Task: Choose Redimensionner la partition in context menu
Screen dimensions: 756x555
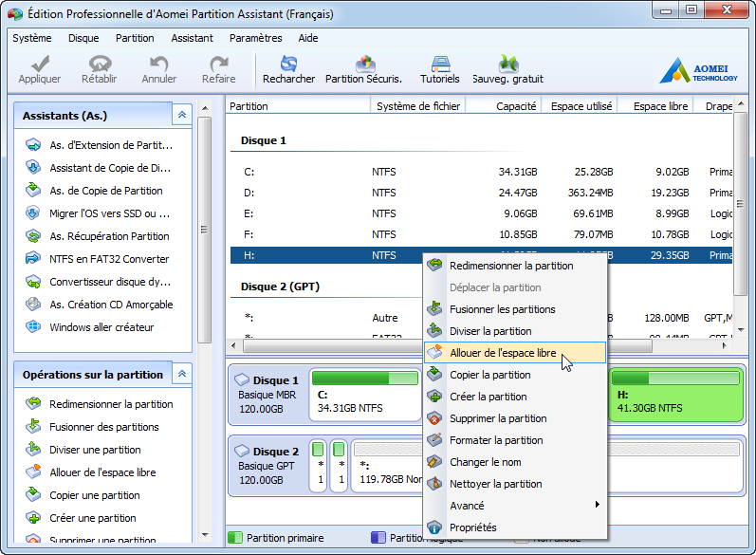Action: [x=515, y=266]
